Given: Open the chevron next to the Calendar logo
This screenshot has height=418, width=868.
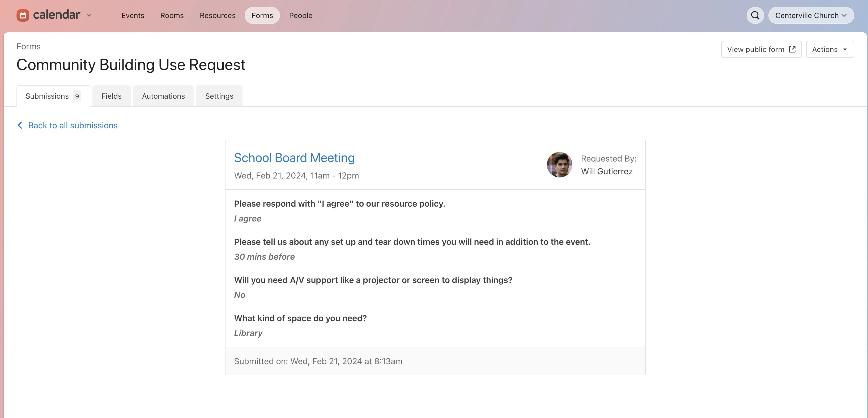Looking at the screenshot, I should (89, 15).
